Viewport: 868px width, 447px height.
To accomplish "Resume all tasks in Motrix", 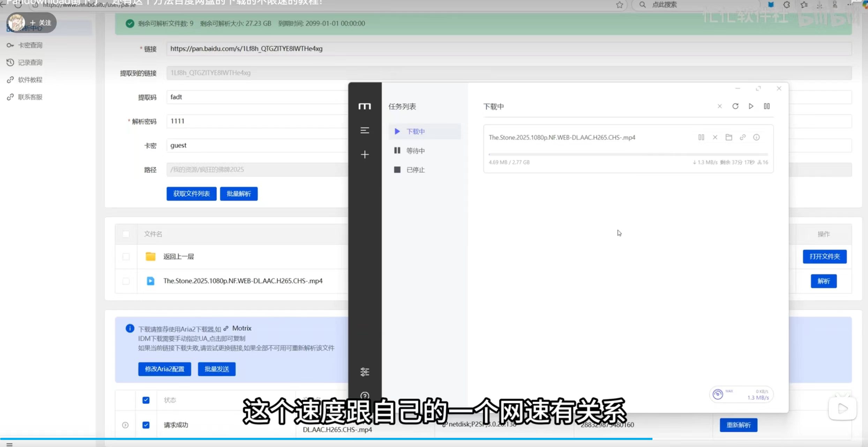I will pyautogui.click(x=751, y=106).
